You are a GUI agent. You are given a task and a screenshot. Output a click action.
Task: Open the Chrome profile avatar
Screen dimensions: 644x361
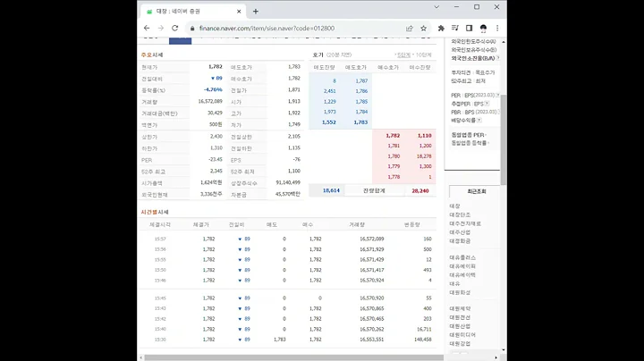(x=483, y=29)
